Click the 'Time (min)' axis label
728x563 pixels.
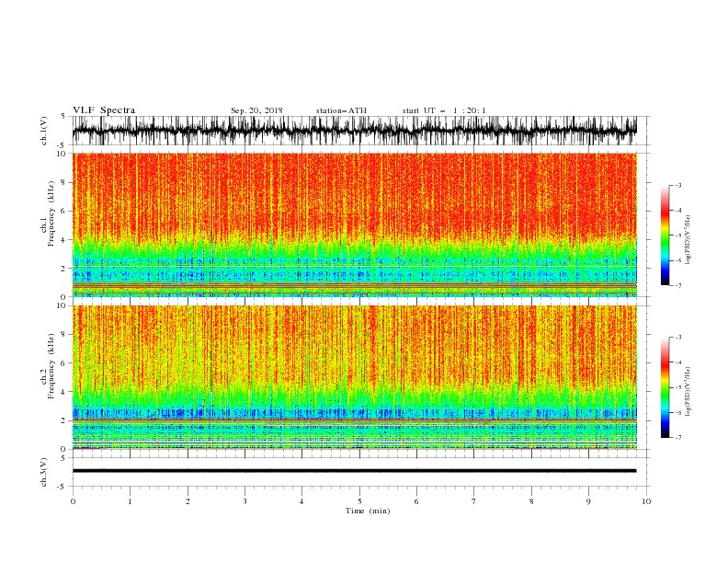point(368,511)
